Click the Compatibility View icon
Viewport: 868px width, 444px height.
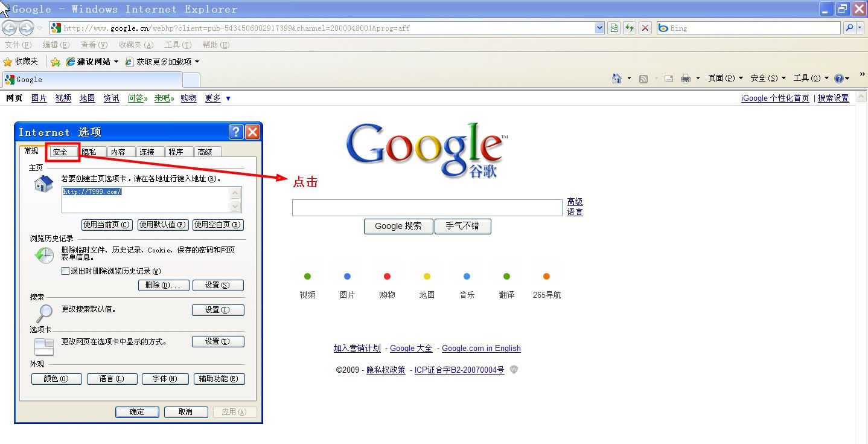click(614, 28)
